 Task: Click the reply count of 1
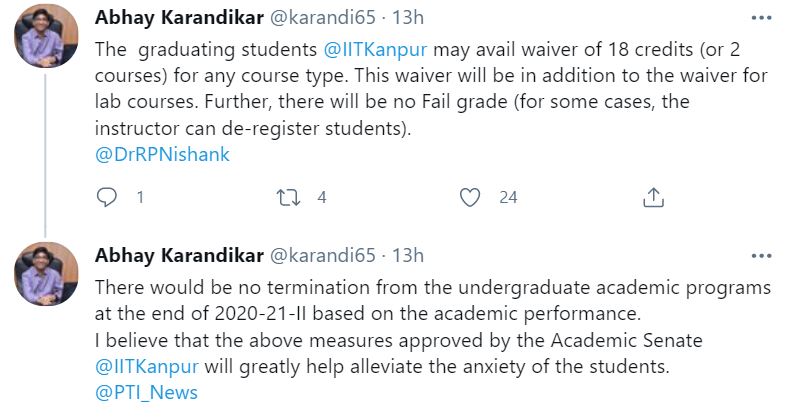(x=139, y=197)
